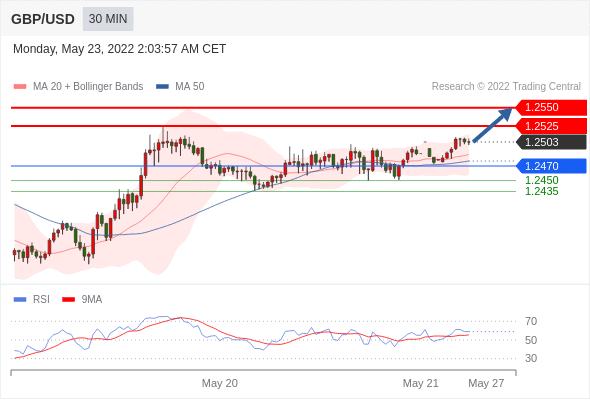Click the red 9MA color swatch

pyautogui.click(x=68, y=300)
